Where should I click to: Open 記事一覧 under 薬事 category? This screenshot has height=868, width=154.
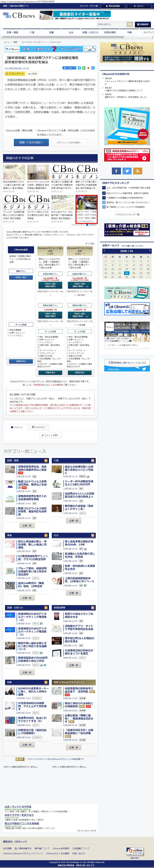pos(27,598)
